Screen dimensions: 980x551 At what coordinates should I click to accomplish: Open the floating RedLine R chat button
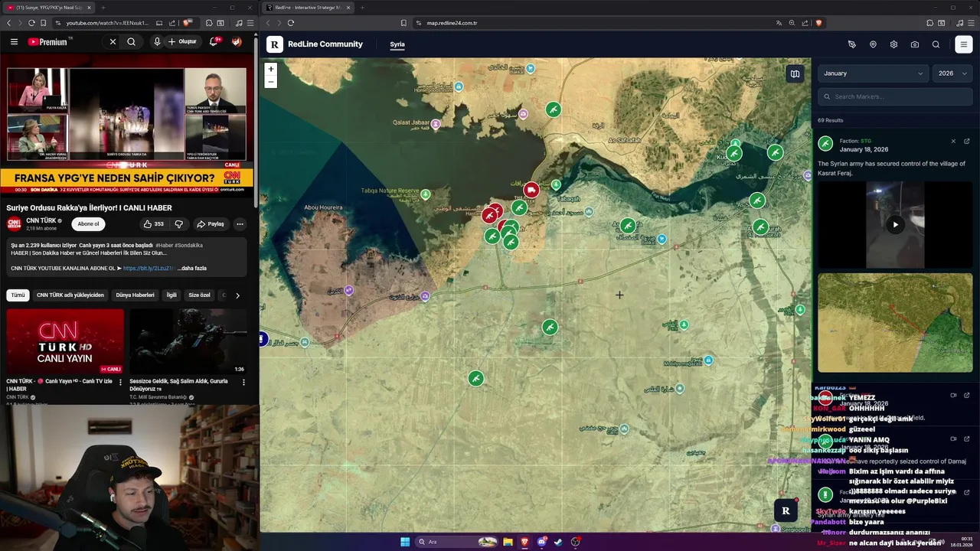(x=786, y=510)
